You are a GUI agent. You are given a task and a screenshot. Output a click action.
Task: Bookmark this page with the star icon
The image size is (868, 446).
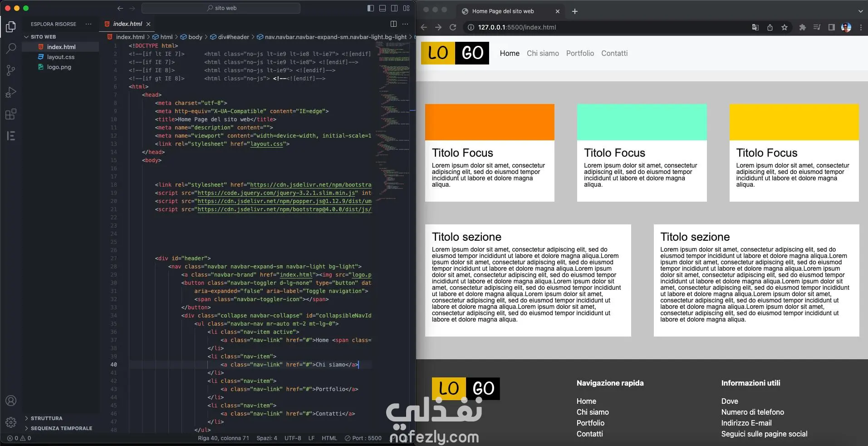click(785, 27)
